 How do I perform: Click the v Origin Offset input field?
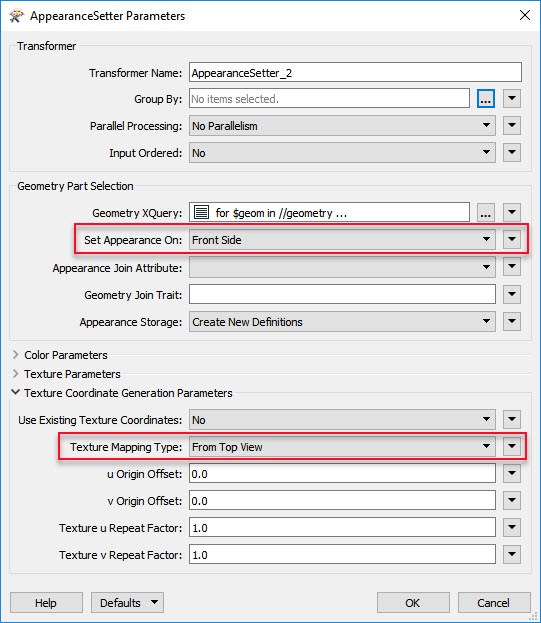pyautogui.click(x=342, y=501)
